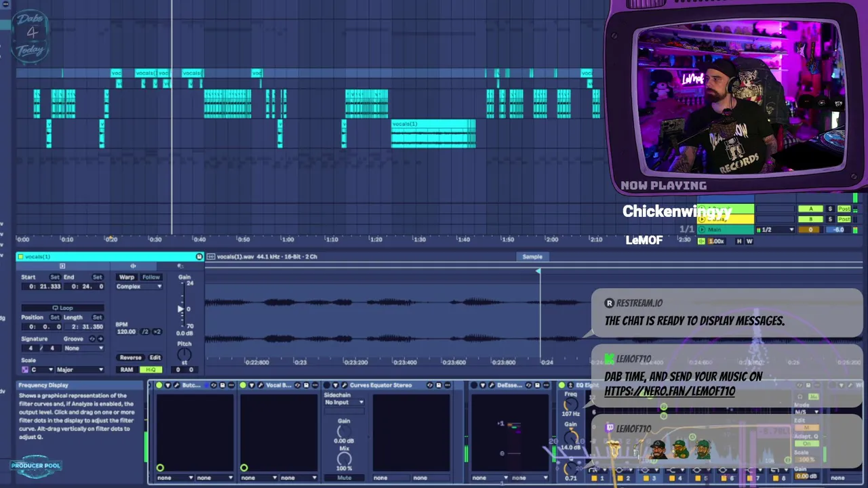Image resolution: width=868 pixels, height=488 pixels.
Task: Click the hot-swap icon on Butc... device
Action: pos(214,385)
